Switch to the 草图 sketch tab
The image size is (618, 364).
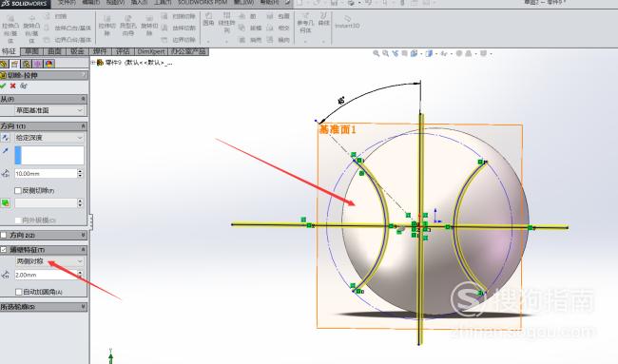pyautogui.click(x=31, y=51)
